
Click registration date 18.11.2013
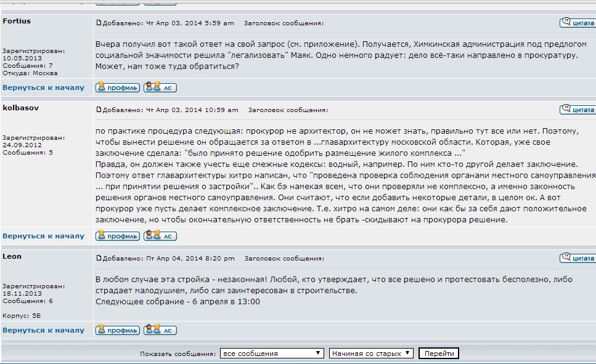(22, 293)
